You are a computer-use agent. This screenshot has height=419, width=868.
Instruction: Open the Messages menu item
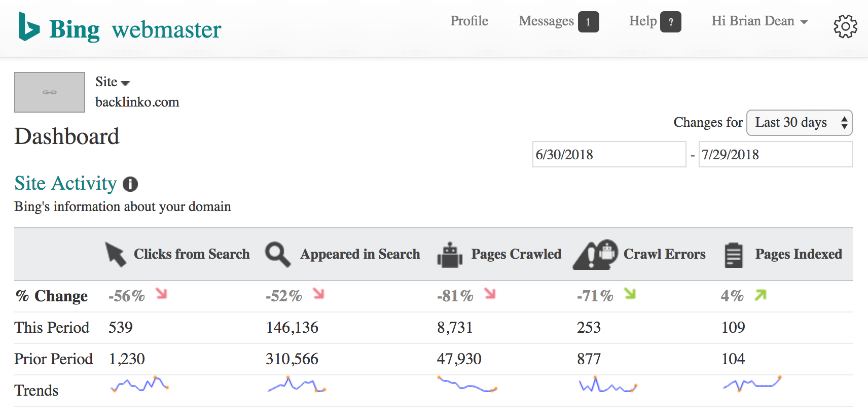tap(546, 21)
